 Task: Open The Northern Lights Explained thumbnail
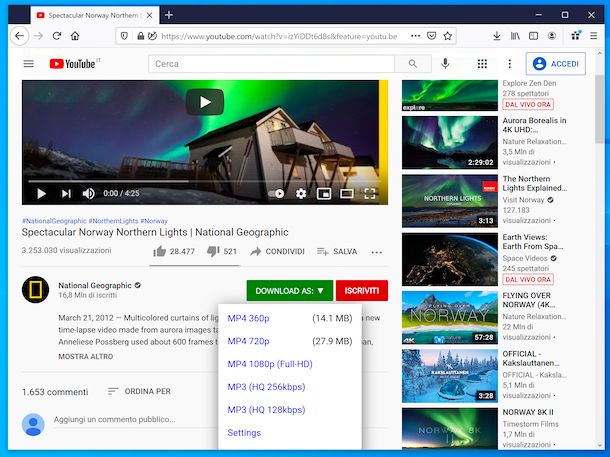[450, 201]
